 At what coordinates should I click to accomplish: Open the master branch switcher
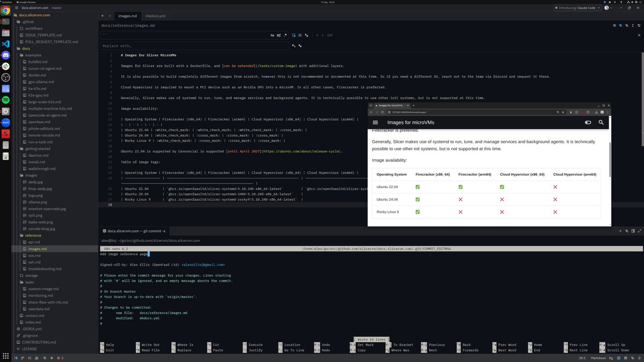[56, 8]
